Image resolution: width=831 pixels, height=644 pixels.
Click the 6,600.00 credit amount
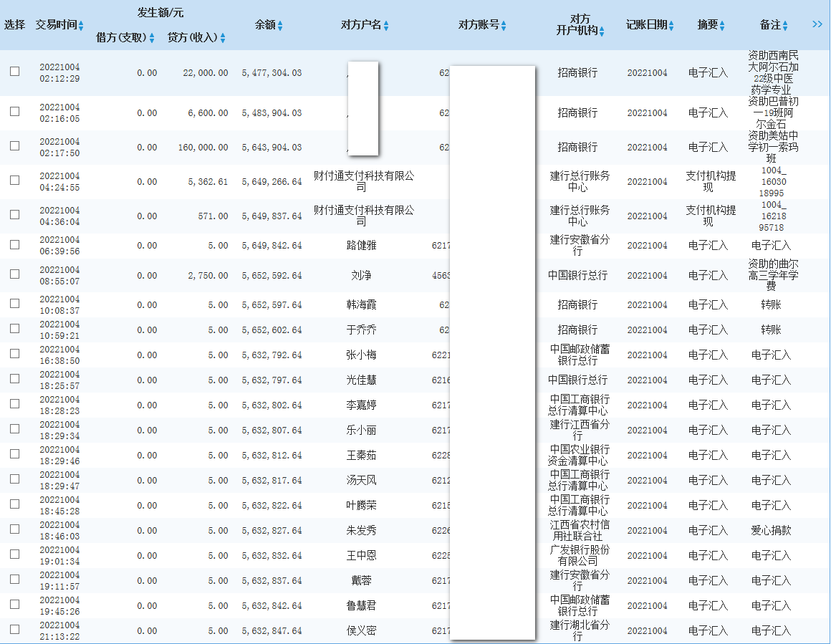point(208,113)
